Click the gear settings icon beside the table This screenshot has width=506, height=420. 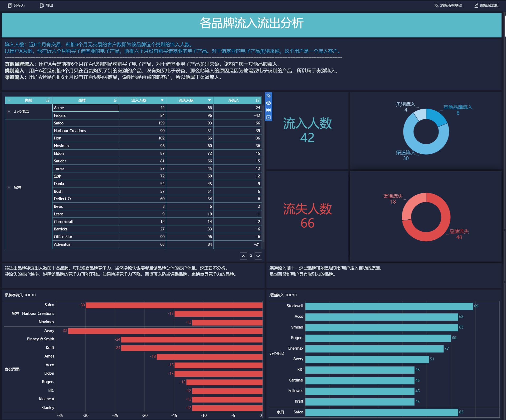click(268, 103)
